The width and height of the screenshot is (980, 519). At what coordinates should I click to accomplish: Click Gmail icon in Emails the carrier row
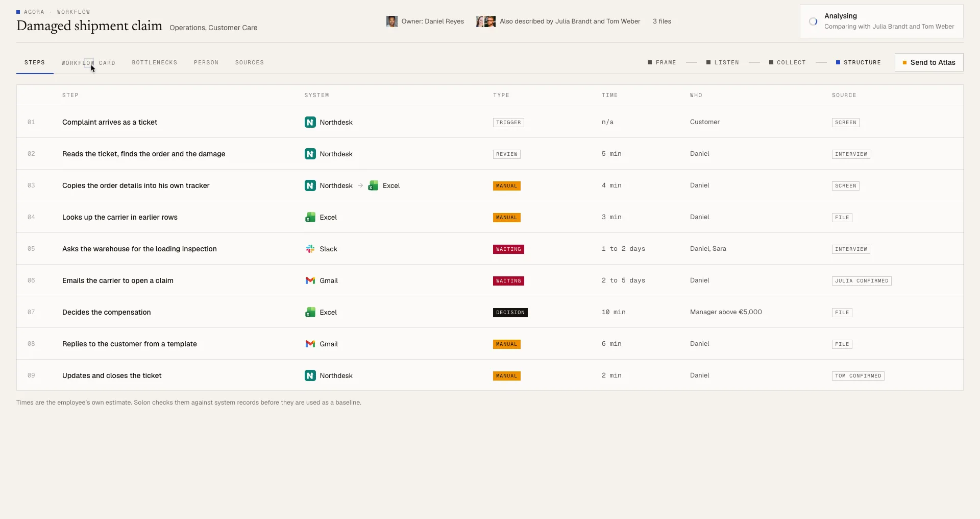[310, 280]
